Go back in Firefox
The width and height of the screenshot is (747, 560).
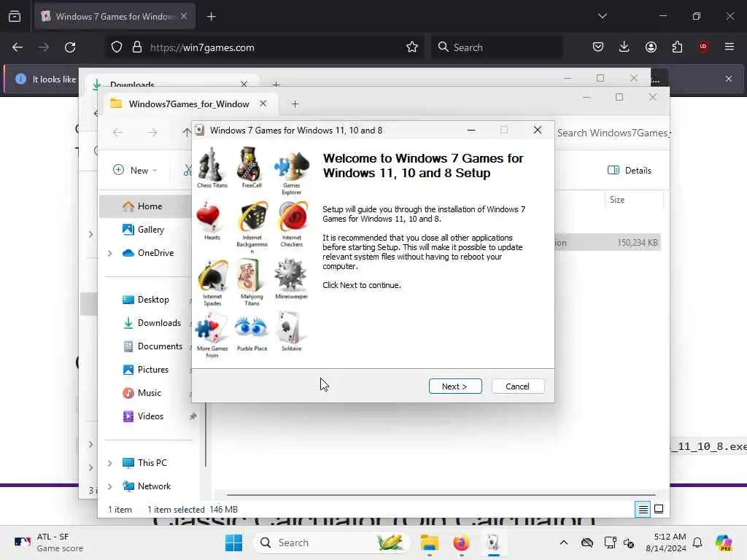[x=18, y=47]
